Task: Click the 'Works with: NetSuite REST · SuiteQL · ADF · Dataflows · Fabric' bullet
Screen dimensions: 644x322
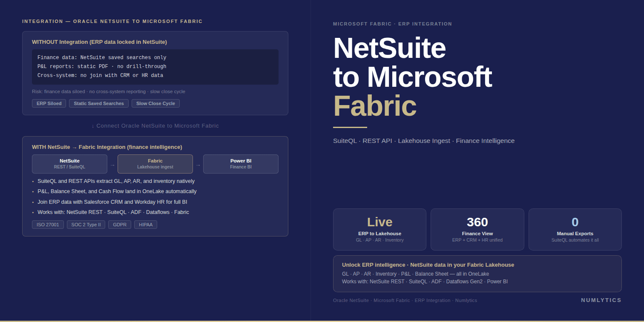Action: [113, 212]
